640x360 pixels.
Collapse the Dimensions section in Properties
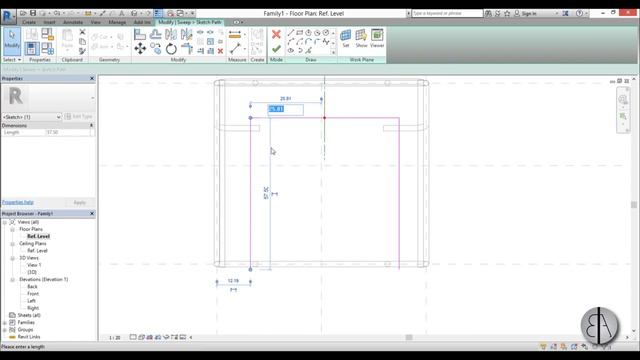click(x=91, y=125)
